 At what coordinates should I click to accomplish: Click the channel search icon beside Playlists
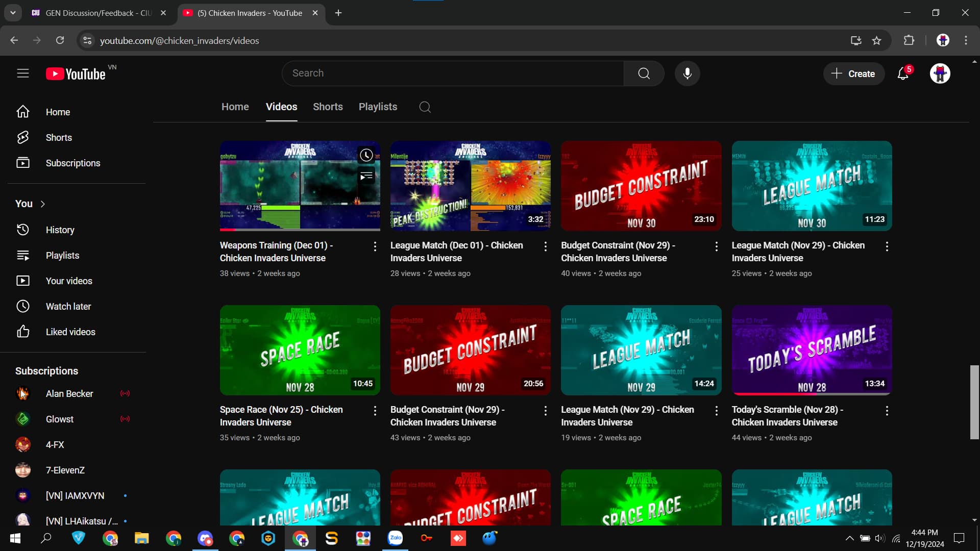click(x=425, y=107)
